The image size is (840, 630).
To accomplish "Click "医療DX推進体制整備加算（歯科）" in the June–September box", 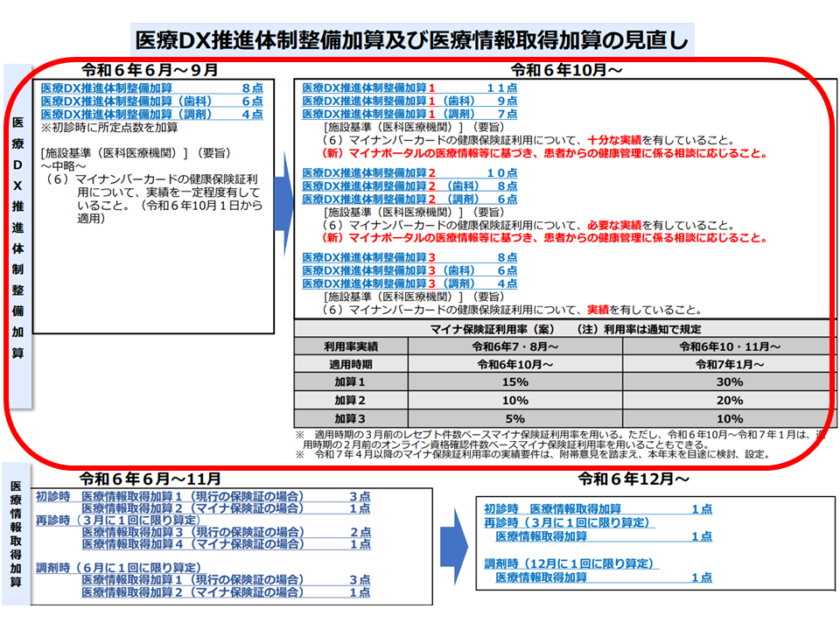I will pos(151,101).
